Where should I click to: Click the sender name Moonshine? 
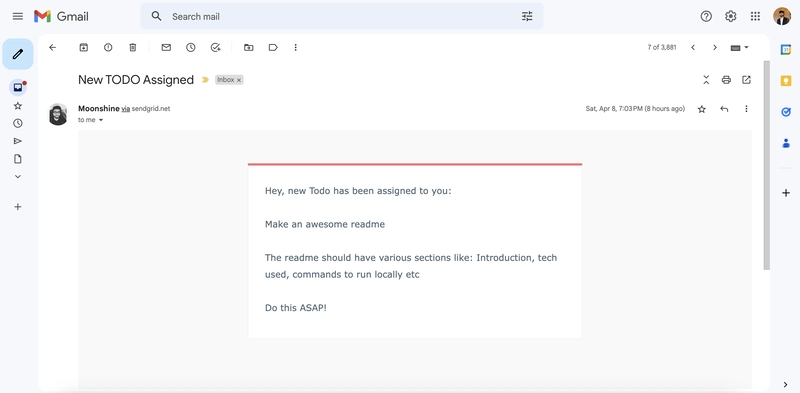point(98,109)
